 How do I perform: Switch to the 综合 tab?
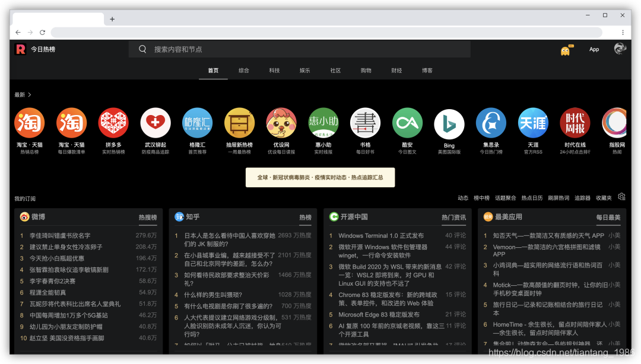click(244, 71)
